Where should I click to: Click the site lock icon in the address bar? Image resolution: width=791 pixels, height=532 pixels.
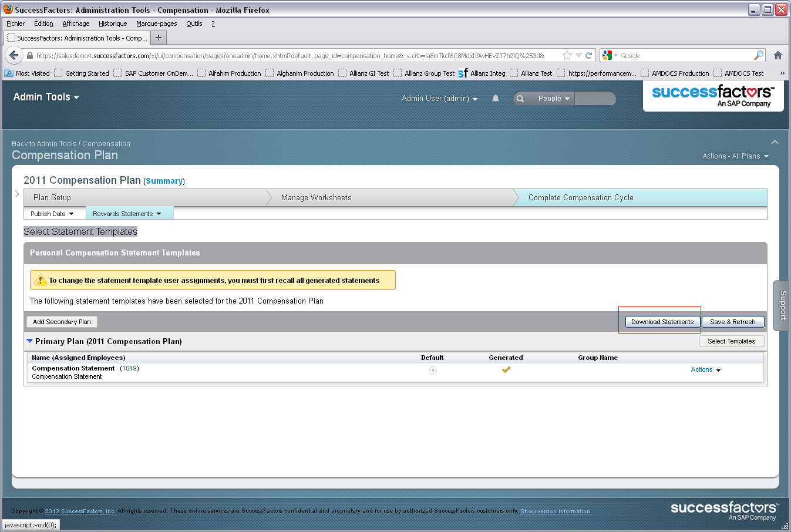[30, 56]
